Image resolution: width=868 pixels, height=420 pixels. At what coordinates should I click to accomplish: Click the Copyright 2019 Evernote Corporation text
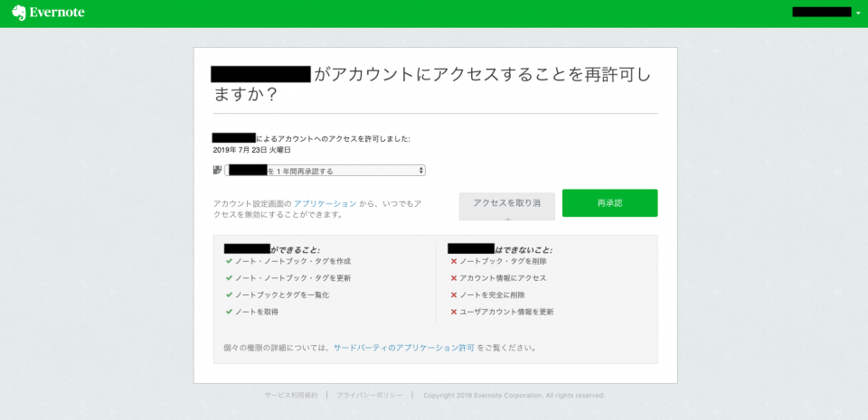514,396
